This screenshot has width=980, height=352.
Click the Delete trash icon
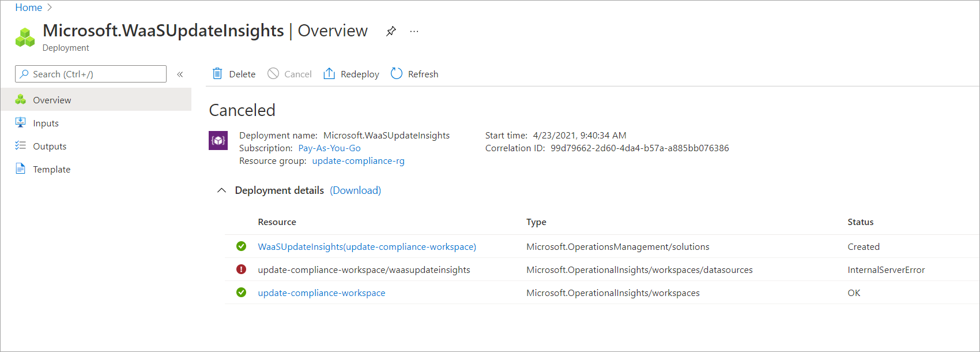[x=217, y=73]
